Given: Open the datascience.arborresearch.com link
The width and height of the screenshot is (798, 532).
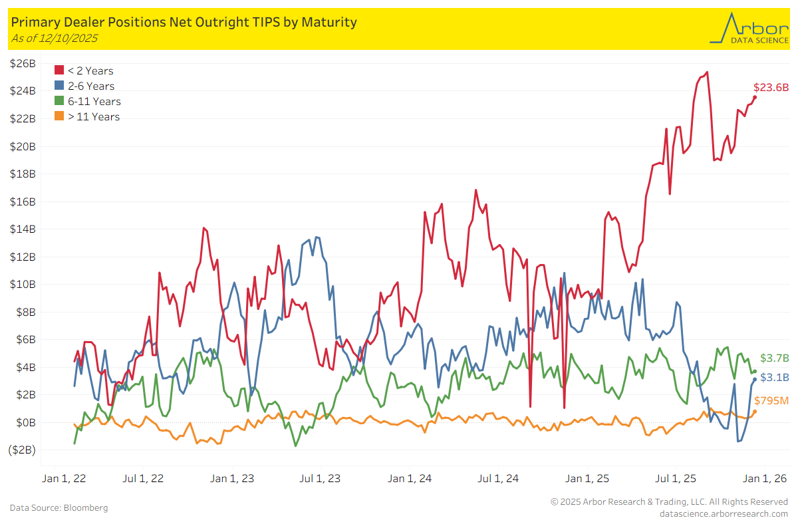Looking at the screenshot, I should (724, 513).
